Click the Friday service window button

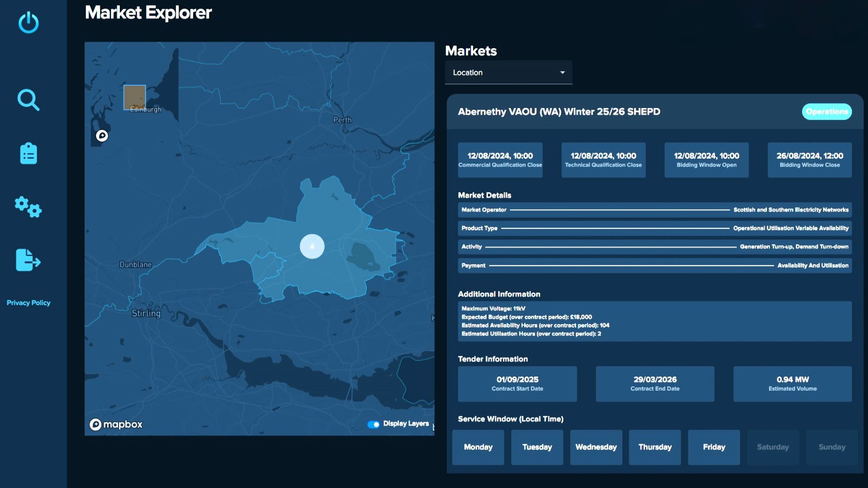[713, 447]
